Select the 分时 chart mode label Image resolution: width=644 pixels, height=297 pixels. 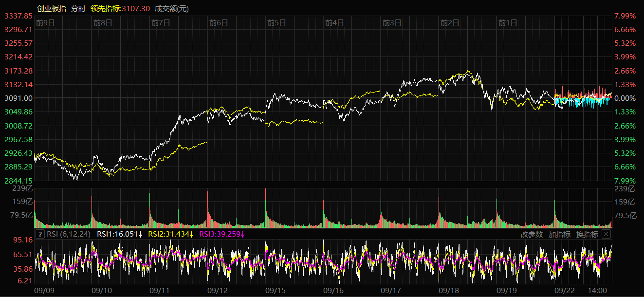coord(78,9)
